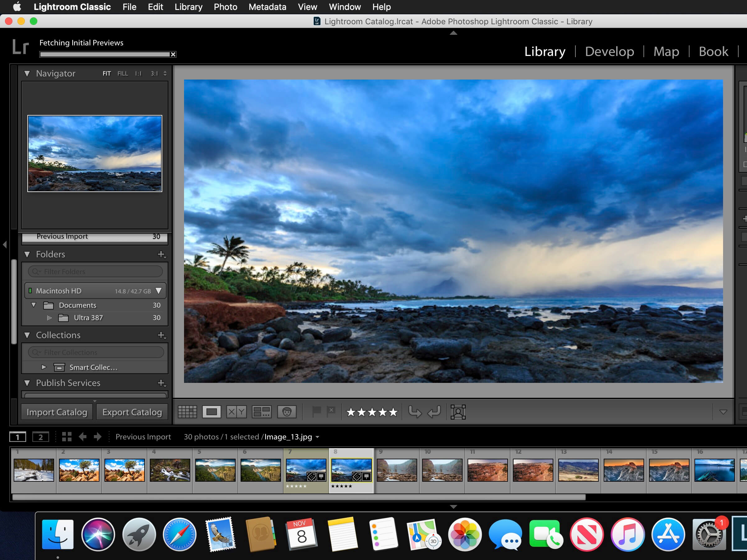Viewport: 747px width, 560px height.
Task: Click Import Catalog button
Action: point(57,412)
